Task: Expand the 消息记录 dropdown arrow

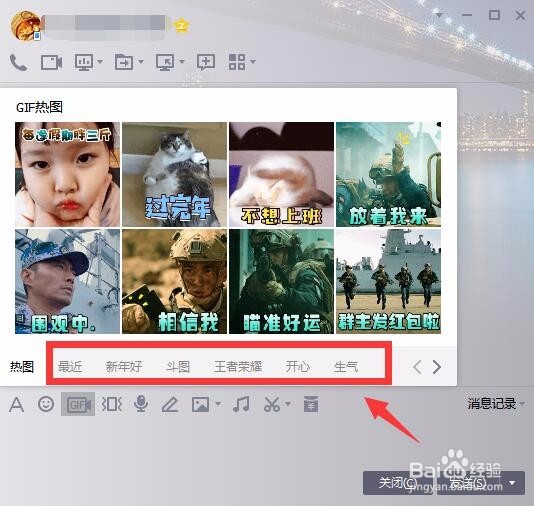Action: pyautogui.click(x=522, y=404)
